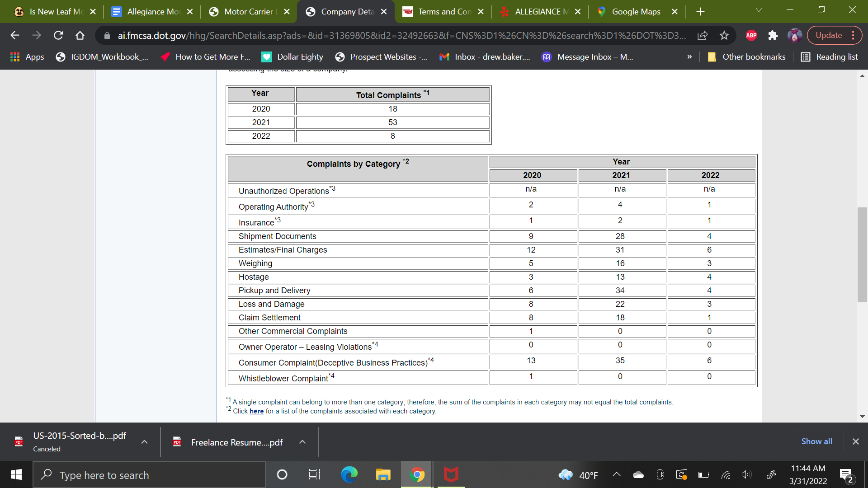Open Microsoft Edge from taskbar
Image resolution: width=868 pixels, height=488 pixels.
[x=349, y=474]
